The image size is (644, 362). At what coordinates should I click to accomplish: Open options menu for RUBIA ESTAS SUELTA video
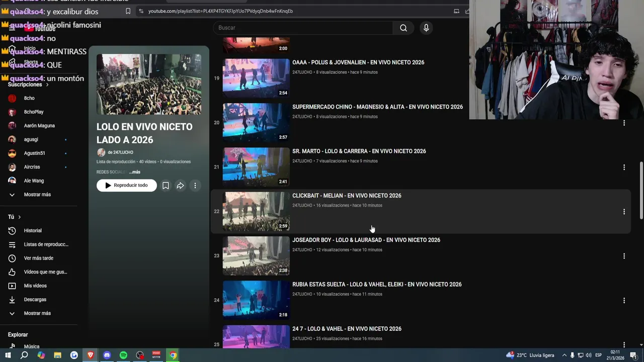(x=624, y=300)
